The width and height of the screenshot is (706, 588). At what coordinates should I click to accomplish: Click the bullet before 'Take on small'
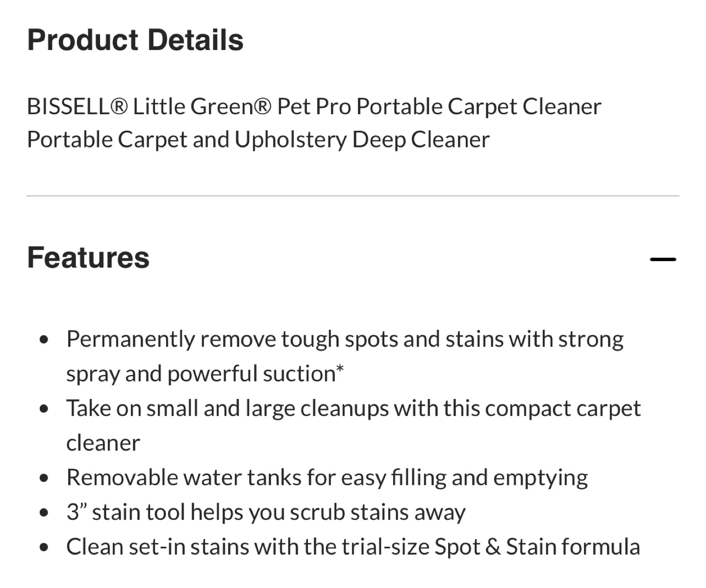pyautogui.click(x=45, y=409)
